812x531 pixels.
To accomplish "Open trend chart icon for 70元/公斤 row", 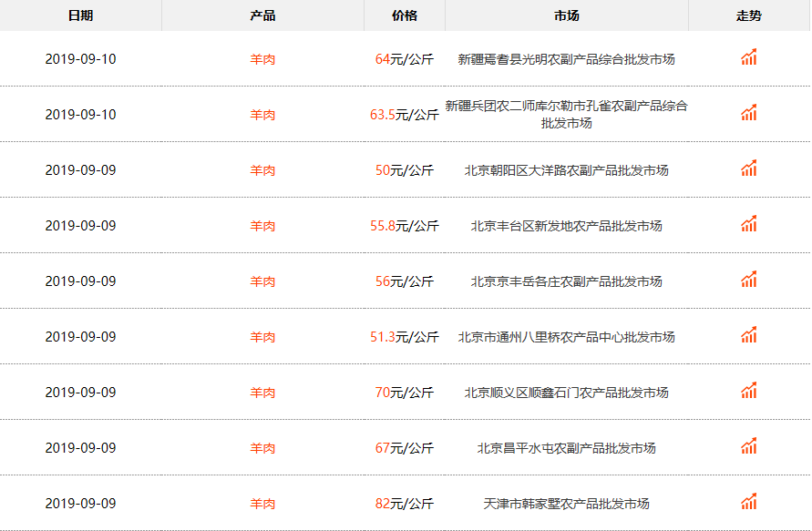I will pos(749,390).
